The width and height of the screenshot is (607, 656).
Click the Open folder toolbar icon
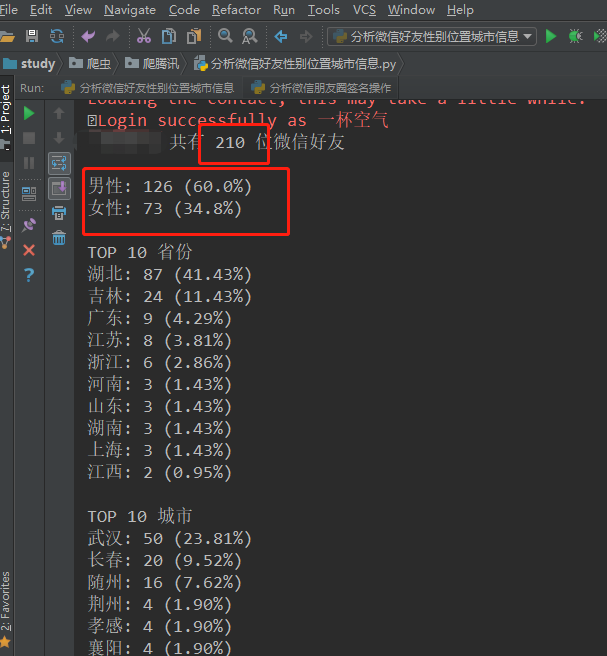(x=7, y=37)
